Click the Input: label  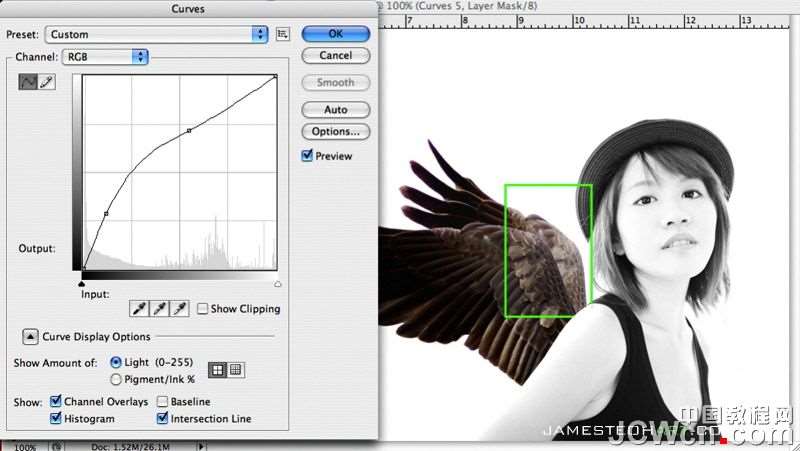(x=95, y=294)
